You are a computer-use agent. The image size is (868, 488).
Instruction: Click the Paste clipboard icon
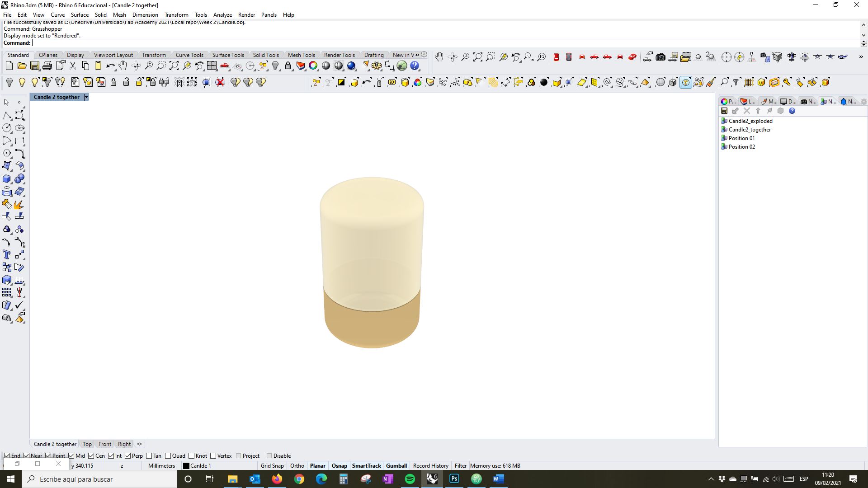click(98, 66)
